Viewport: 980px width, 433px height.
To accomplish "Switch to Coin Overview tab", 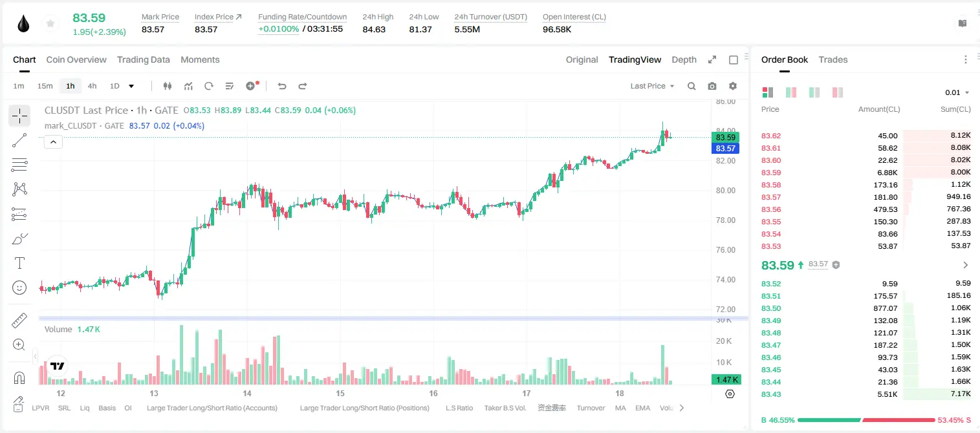I will (76, 59).
